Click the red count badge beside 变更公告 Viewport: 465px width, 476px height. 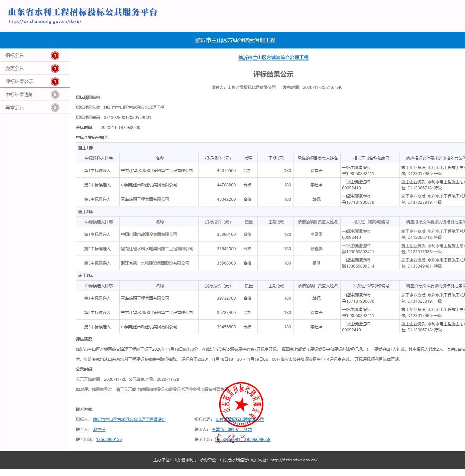(55, 68)
